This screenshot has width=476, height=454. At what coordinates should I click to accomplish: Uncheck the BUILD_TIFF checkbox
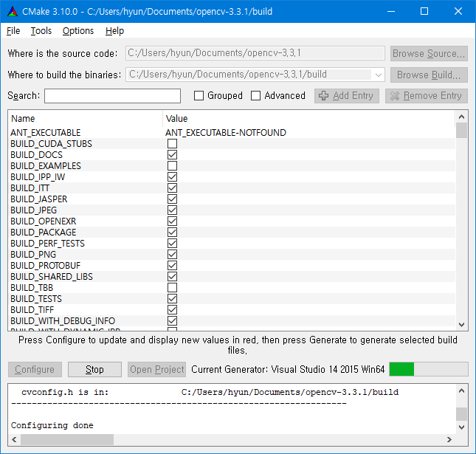tap(172, 310)
